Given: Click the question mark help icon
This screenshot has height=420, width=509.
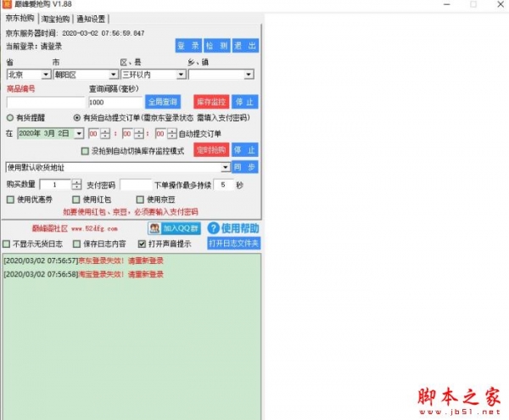Looking at the screenshot, I should pos(213,228).
